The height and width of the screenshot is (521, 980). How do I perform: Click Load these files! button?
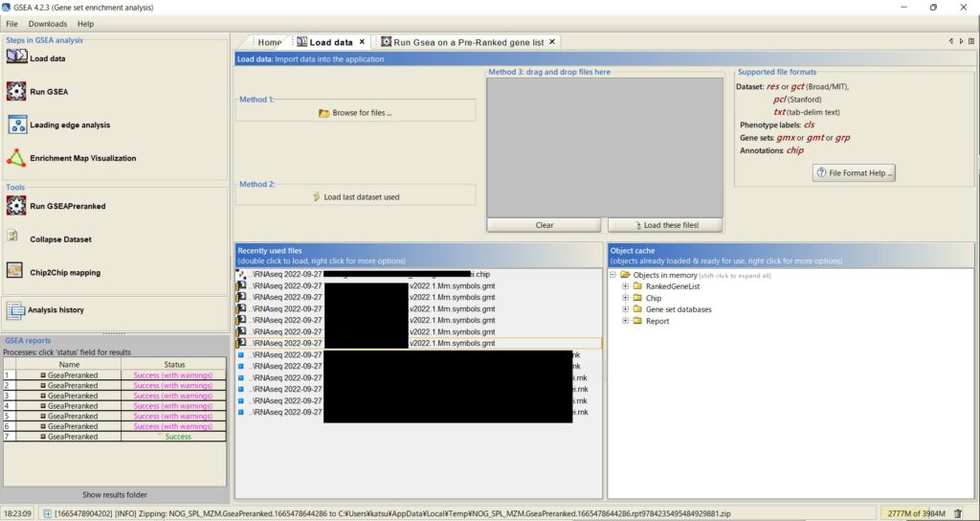[x=666, y=225]
